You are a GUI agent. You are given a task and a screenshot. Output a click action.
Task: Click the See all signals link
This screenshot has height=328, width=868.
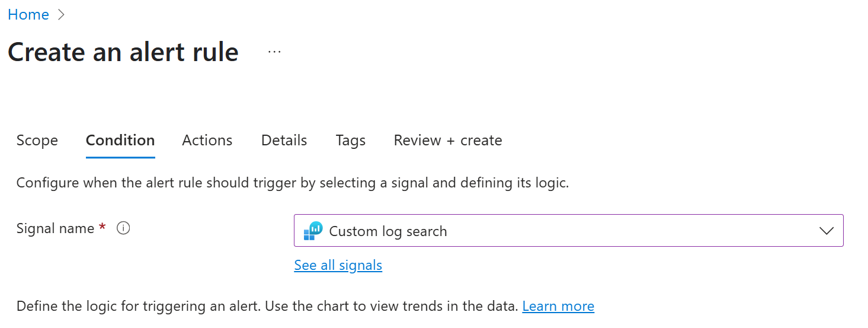[338, 265]
